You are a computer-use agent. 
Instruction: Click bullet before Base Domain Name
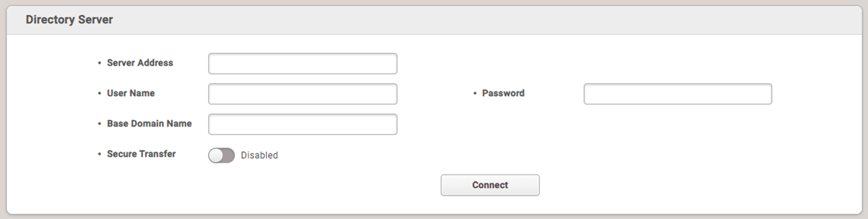tap(100, 124)
